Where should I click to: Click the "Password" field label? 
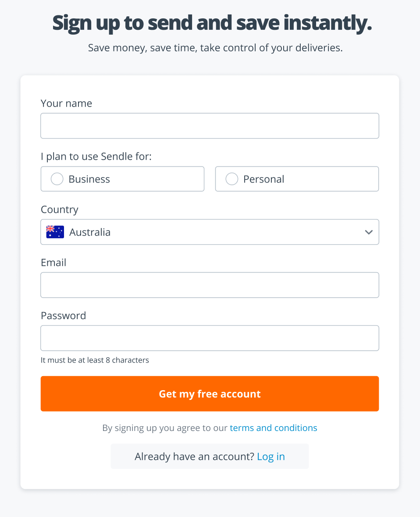click(63, 316)
